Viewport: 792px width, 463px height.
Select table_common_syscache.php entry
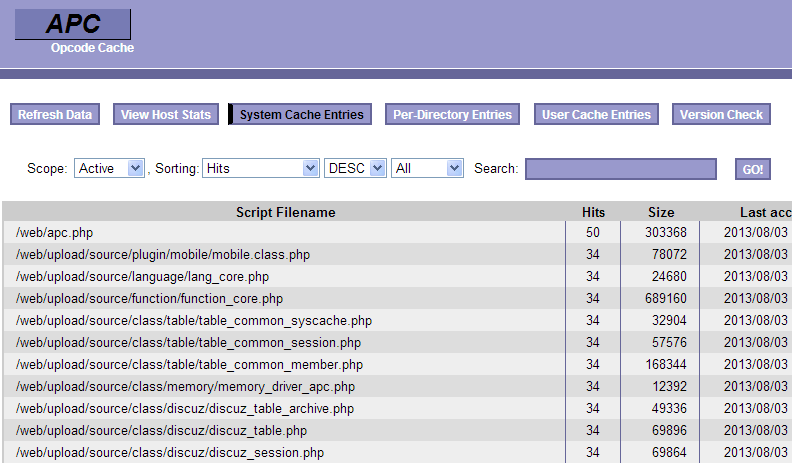click(x=194, y=321)
